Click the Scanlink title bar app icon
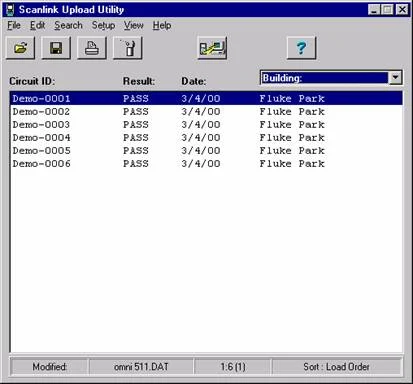 click(10, 10)
